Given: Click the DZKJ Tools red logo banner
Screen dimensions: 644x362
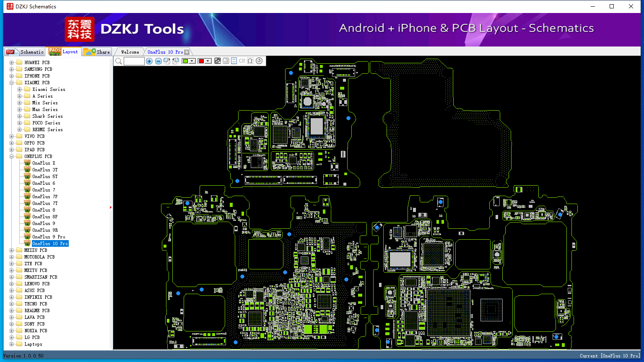Looking at the screenshot, I should [80, 29].
